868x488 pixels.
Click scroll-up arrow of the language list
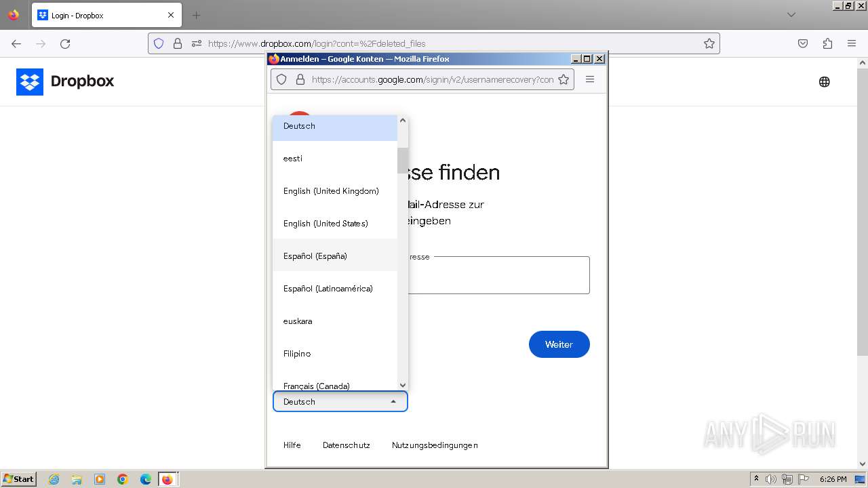(x=403, y=121)
